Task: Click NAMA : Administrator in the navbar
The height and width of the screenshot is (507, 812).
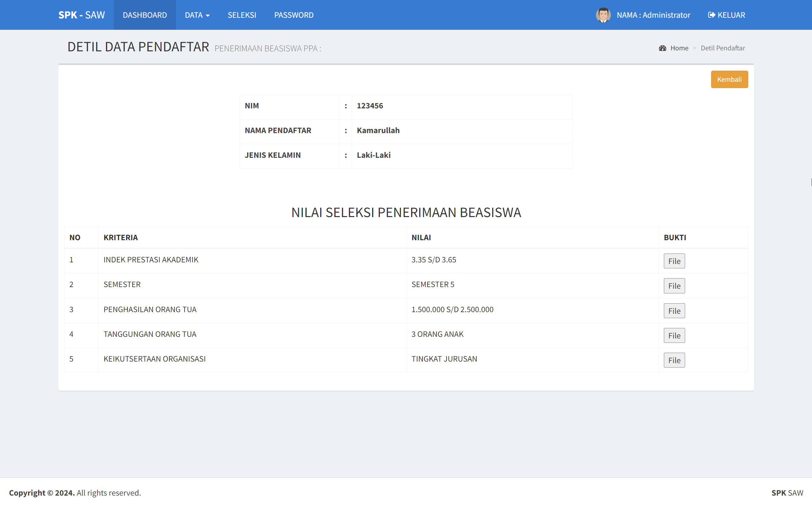Action: pyautogui.click(x=653, y=15)
